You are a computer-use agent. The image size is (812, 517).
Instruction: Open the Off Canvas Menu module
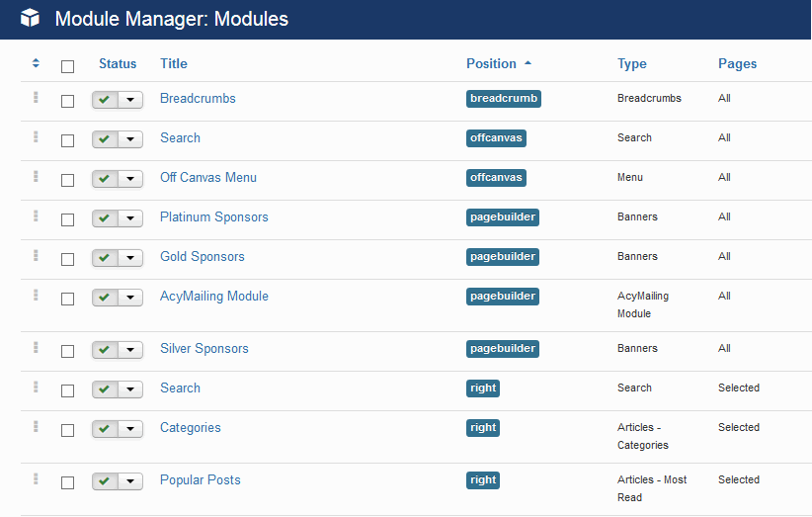(x=207, y=177)
